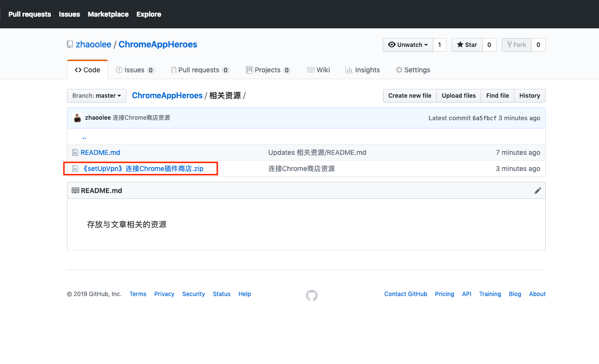Edit README with the pencil icon

tap(537, 191)
